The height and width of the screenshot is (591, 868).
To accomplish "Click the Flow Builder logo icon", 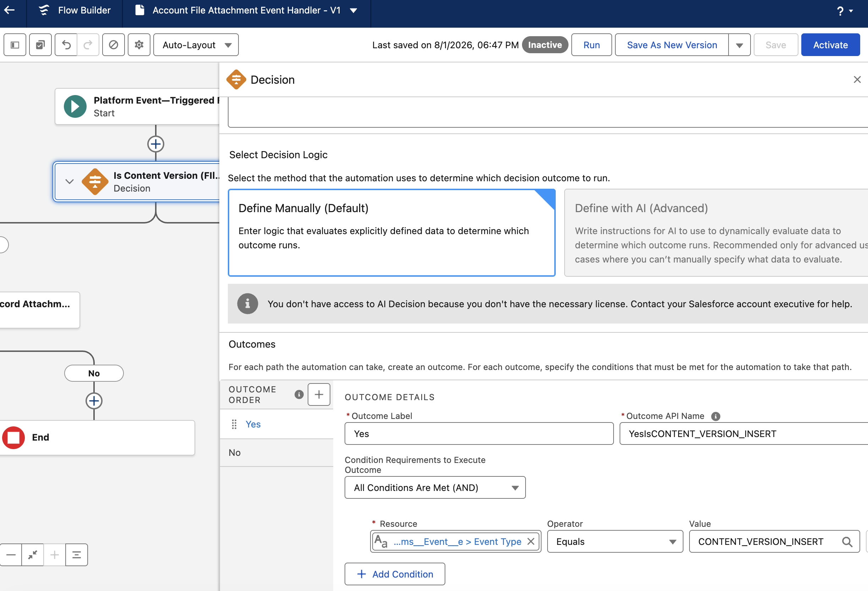I will [44, 10].
